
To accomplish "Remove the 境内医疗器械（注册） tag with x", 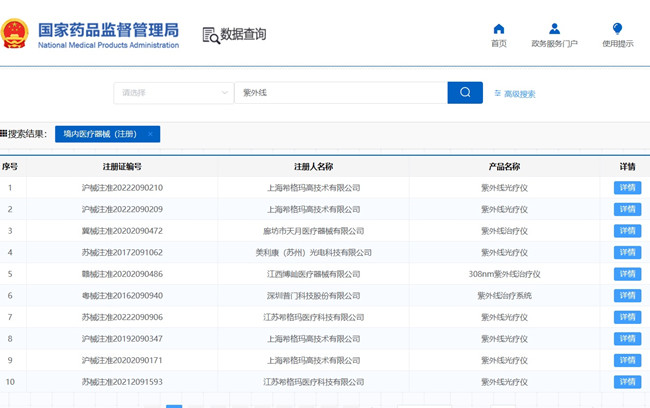I will click(150, 134).
